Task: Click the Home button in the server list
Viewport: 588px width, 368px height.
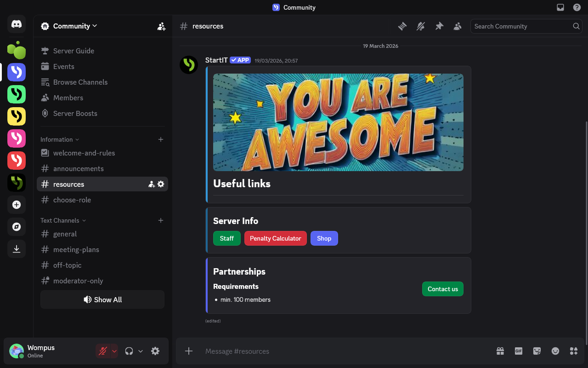Action: tap(17, 24)
